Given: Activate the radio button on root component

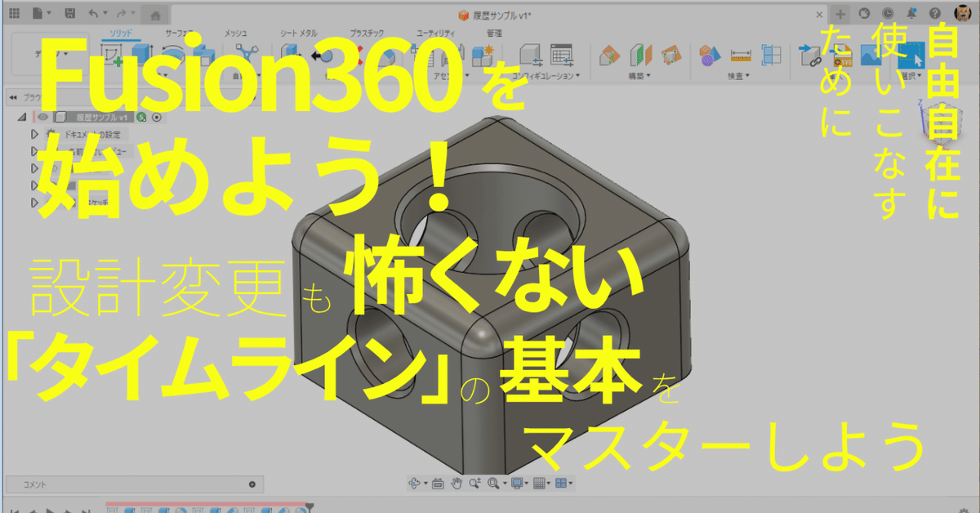Looking at the screenshot, I should pos(157,117).
